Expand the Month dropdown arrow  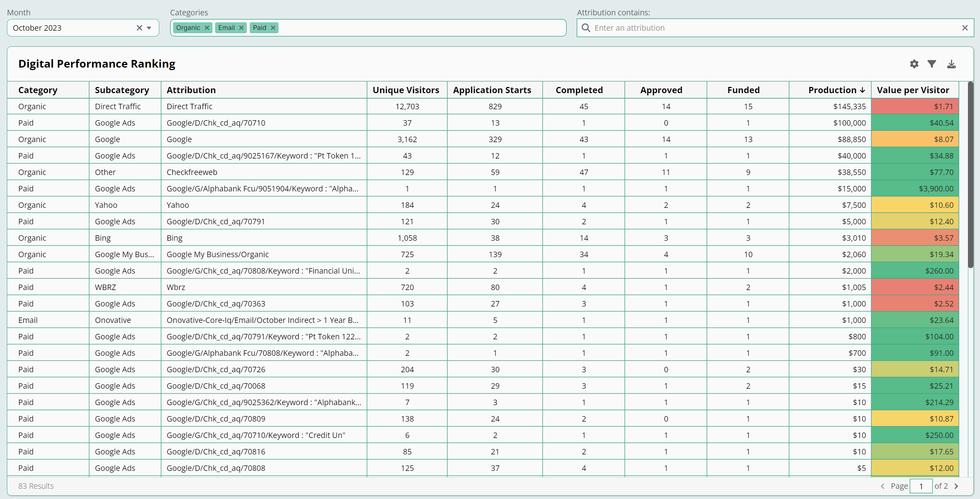149,28
